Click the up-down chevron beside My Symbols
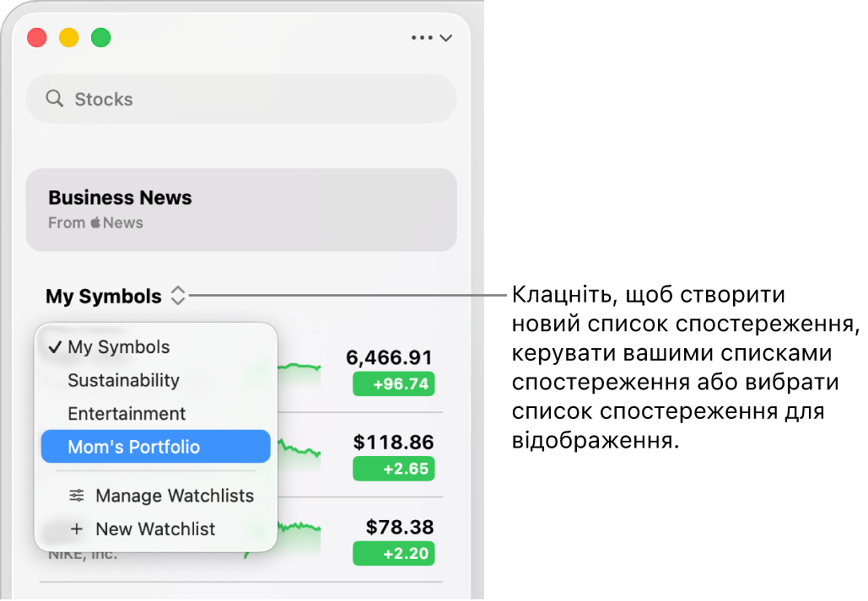 [178, 296]
